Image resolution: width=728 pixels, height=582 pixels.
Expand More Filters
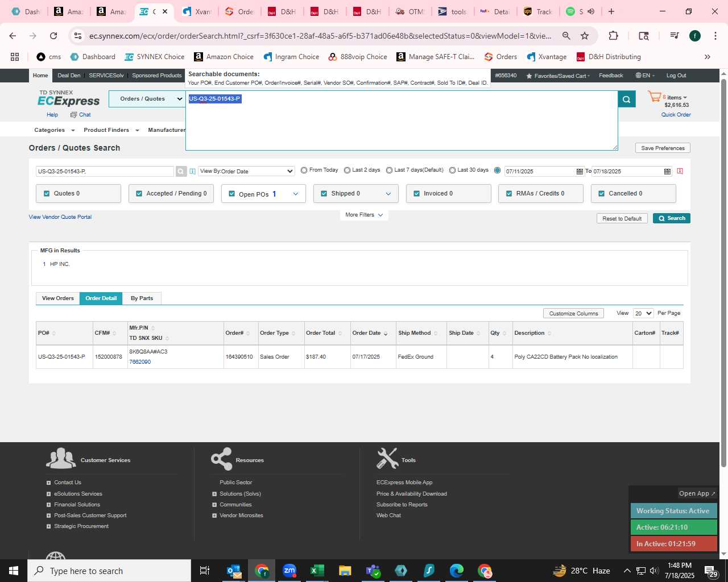point(364,215)
